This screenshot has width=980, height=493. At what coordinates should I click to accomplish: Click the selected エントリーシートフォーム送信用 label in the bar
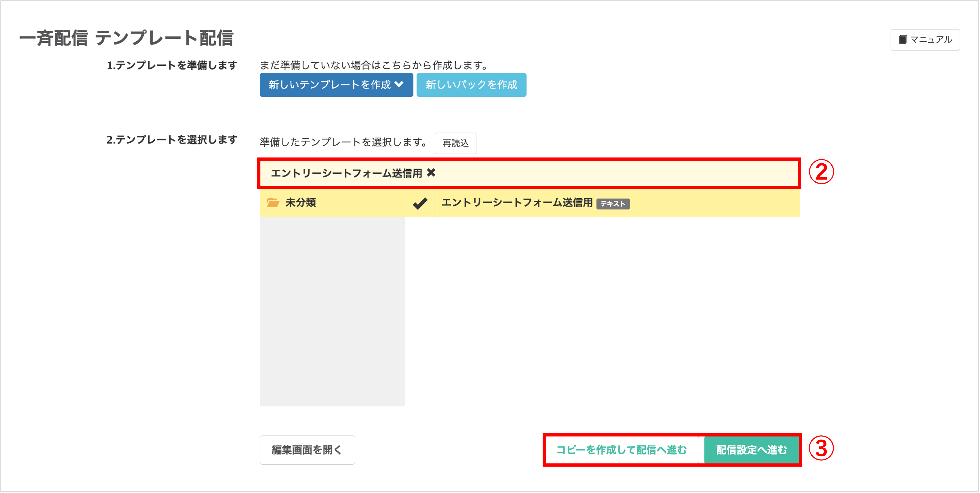click(x=347, y=173)
